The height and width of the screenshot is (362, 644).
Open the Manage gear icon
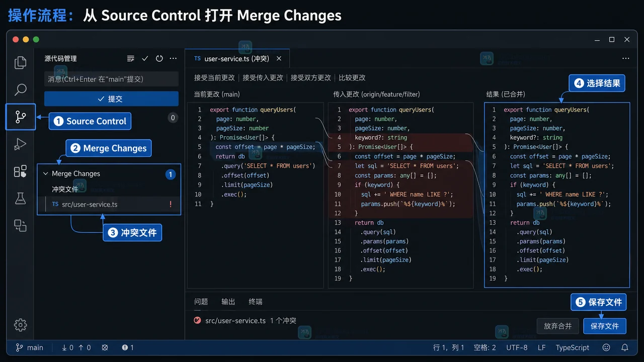(x=20, y=325)
